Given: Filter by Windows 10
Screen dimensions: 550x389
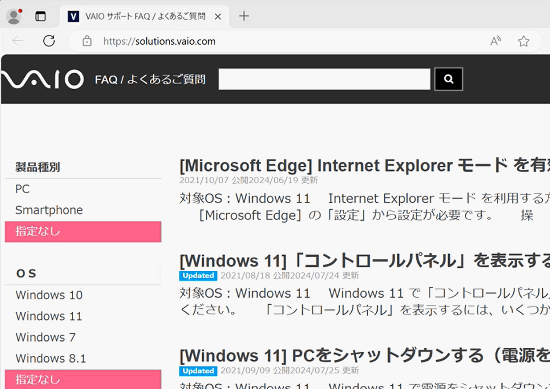Looking at the screenshot, I should pos(83,295).
